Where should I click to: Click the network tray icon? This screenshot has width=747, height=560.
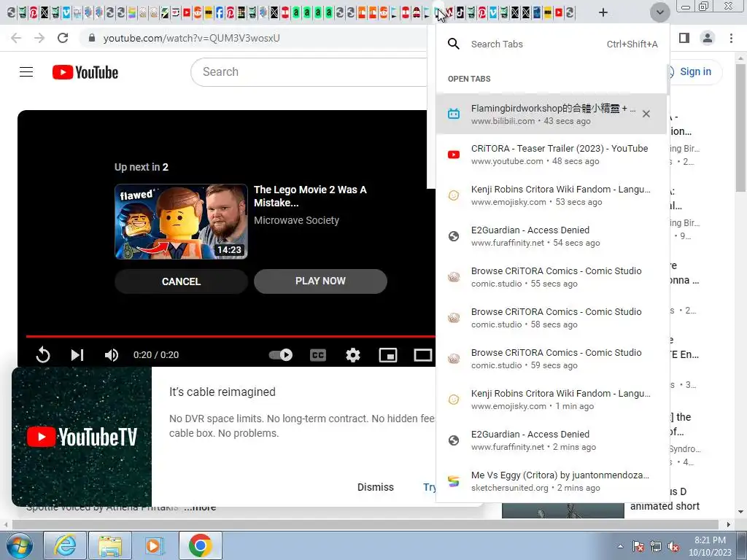click(x=656, y=547)
